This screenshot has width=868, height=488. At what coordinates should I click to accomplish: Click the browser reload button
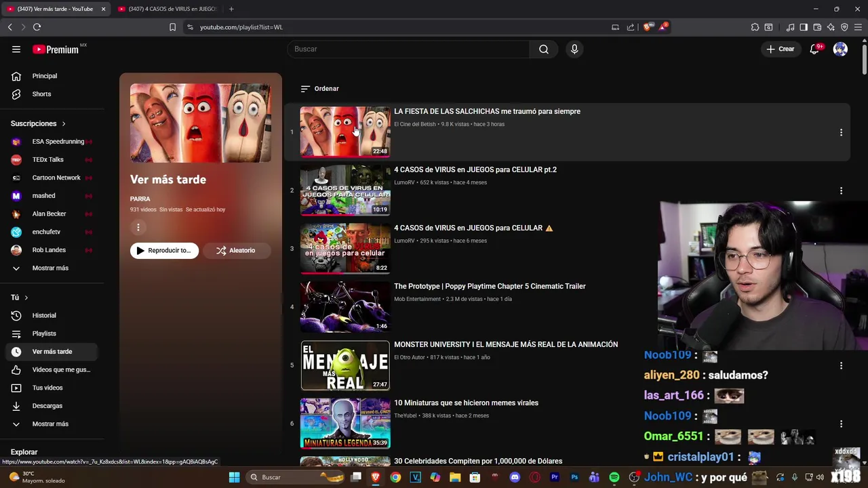click(37, 27)
